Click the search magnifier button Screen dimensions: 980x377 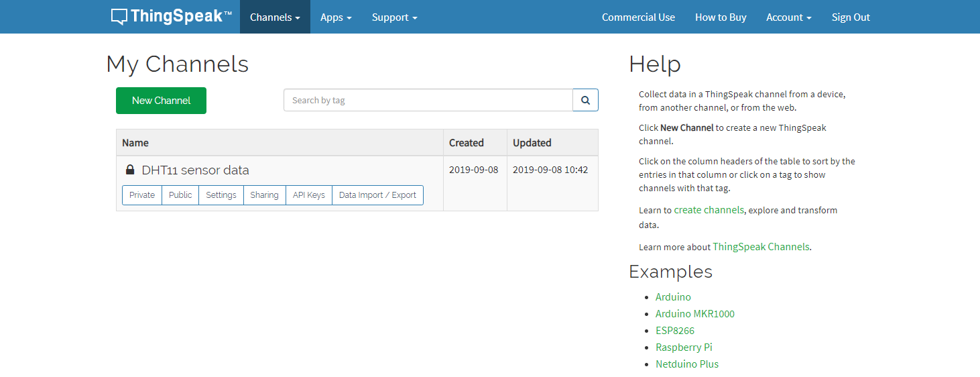585,100
